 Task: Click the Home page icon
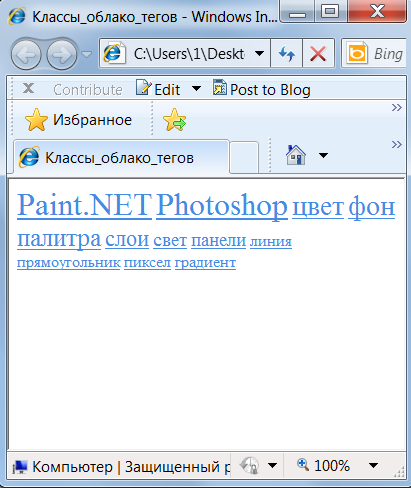[x=296, y=155]
